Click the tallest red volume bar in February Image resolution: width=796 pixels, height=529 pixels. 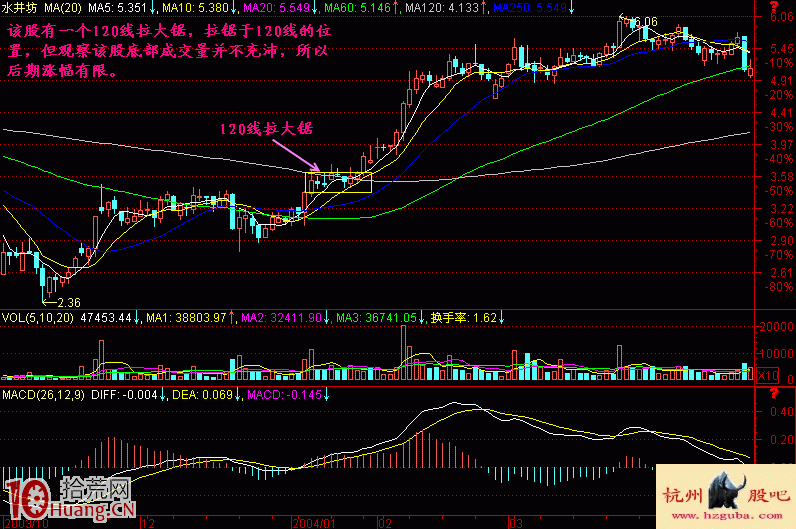(x=404, y=352)
